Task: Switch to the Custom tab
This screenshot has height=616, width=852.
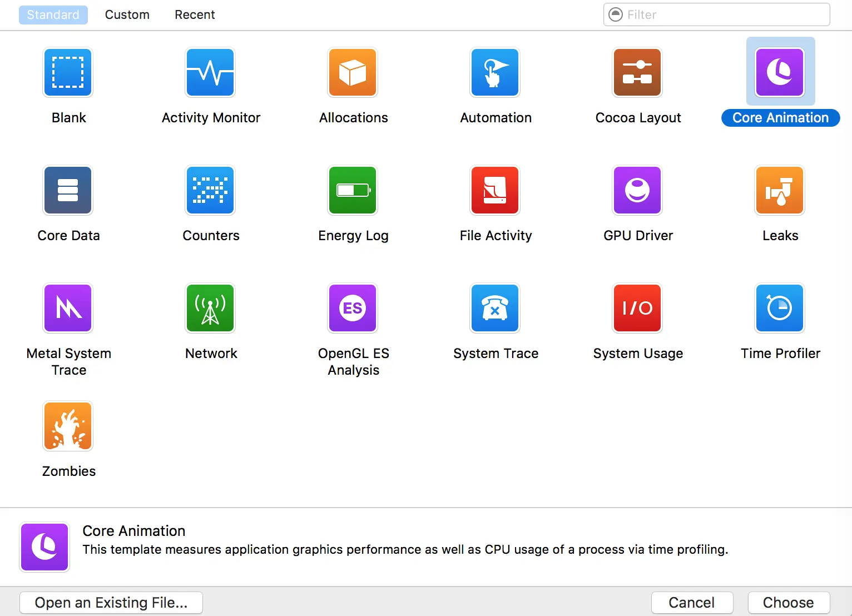Action: [127, 14]
